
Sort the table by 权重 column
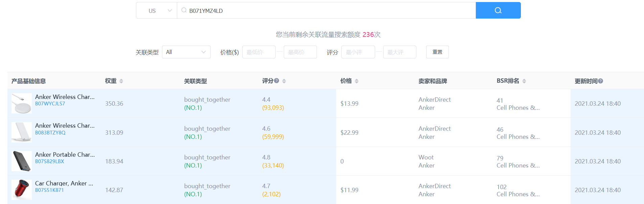121,81
